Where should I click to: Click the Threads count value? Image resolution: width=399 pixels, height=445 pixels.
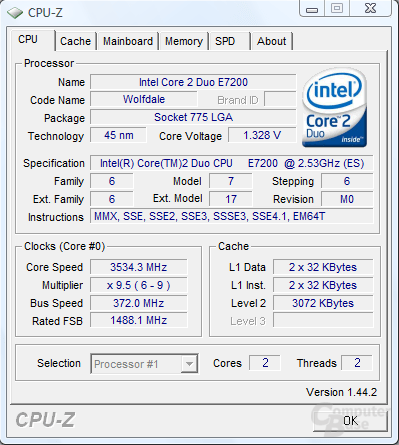pos(357,363)
